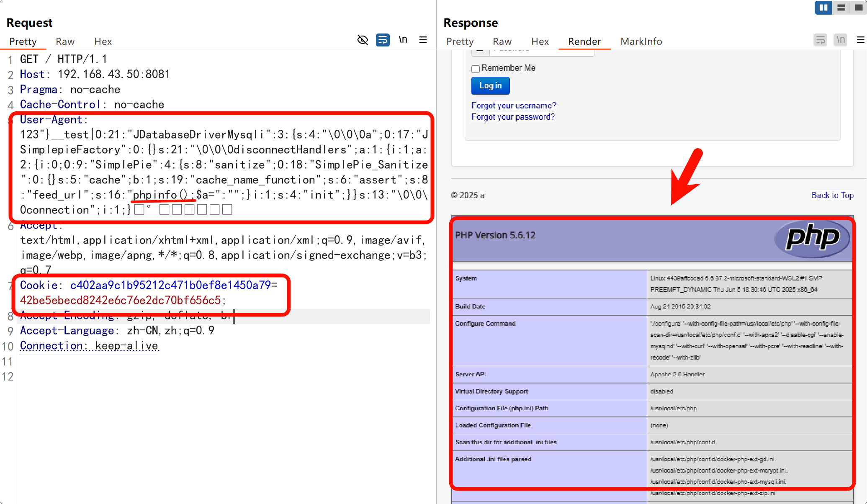Toggle hide non-printable characters eye icon in Request
The image size is (867, 504).
[363, 40]
